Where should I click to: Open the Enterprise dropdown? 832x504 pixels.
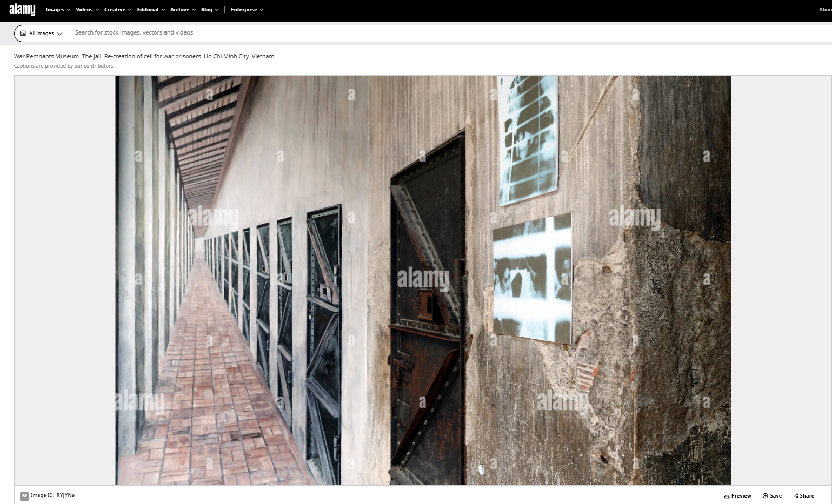247,10
